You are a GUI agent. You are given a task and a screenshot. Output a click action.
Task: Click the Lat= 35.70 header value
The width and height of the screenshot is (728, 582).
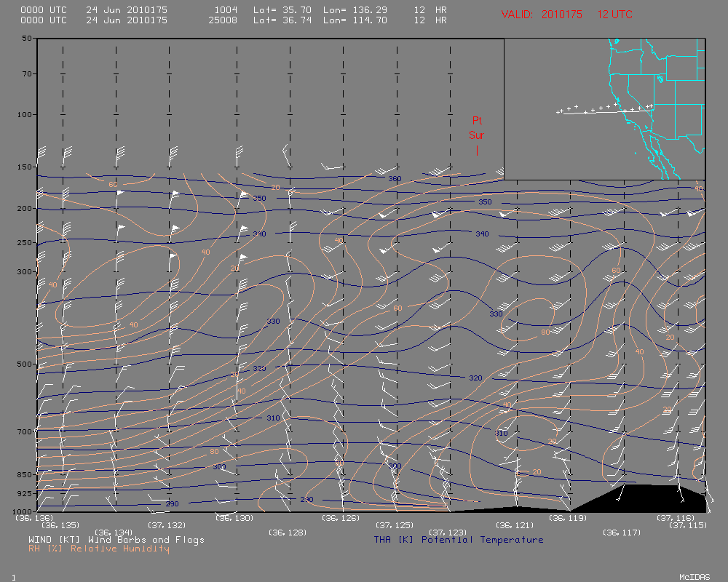tap(282, 9)
